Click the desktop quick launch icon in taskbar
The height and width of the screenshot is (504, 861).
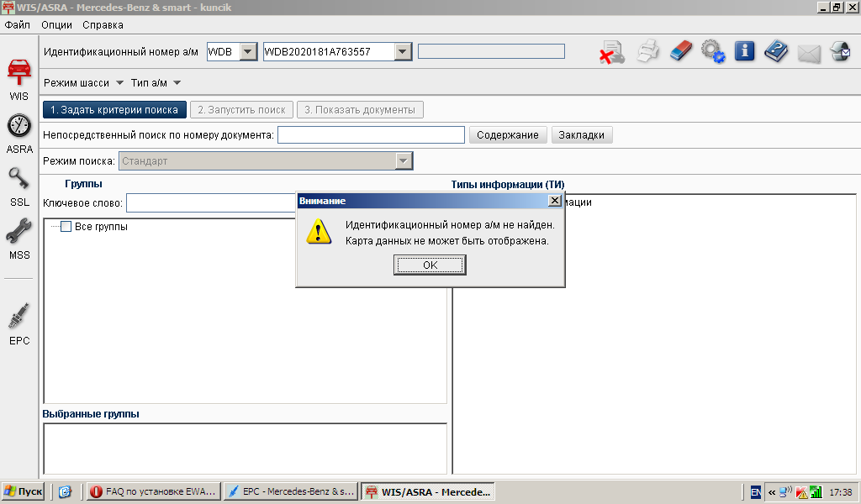(65, 491)
